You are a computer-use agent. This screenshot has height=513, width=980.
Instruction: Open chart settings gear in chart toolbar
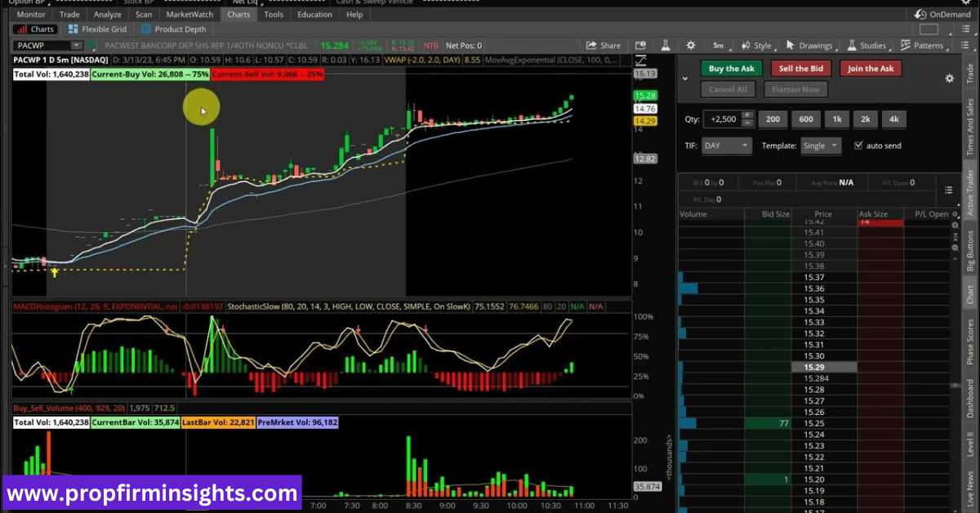click(691, 46)
